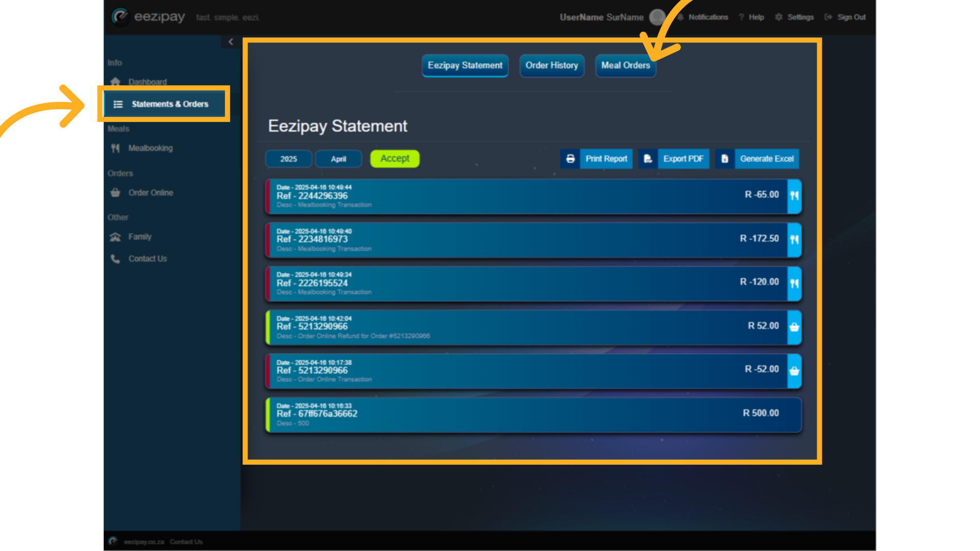
Task: Click the printer icon beside Print Report
Action: tap(570, 159)
